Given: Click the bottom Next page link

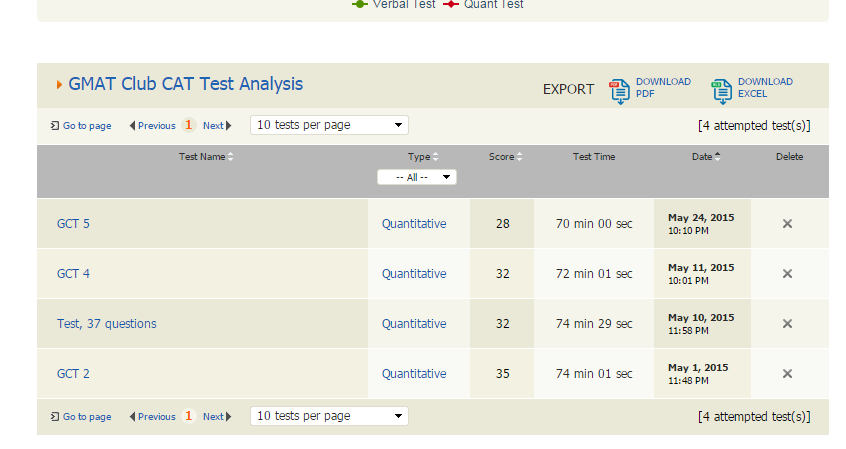Looking at the screenshot, I should [217, 417].
